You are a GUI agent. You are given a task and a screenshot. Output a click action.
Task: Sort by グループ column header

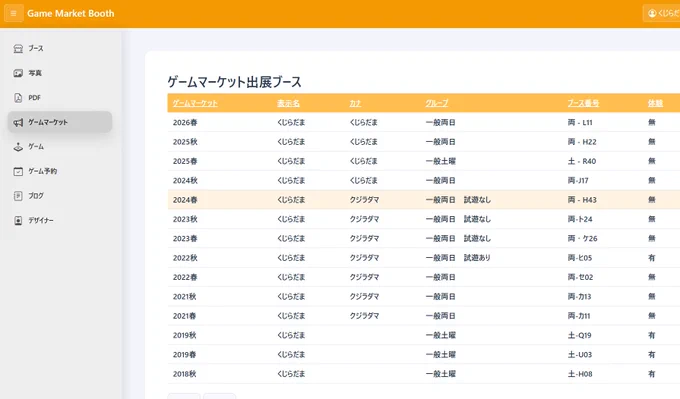437,103
